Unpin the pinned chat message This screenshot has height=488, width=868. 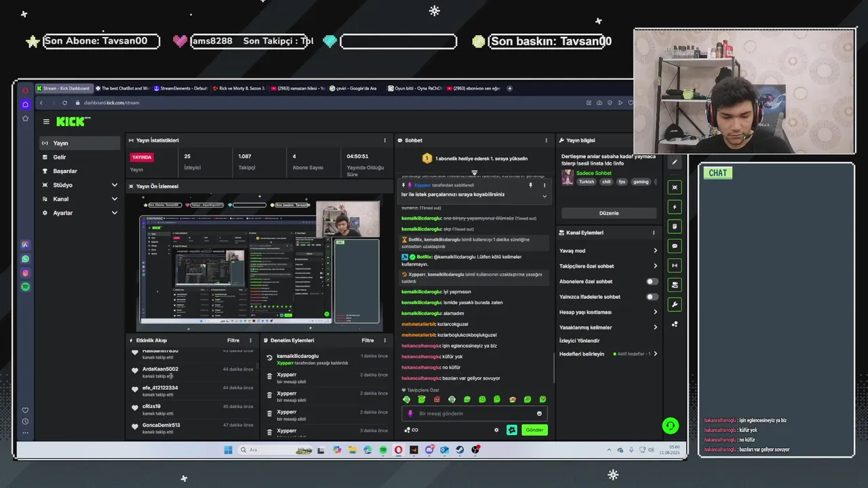point(530,185)
